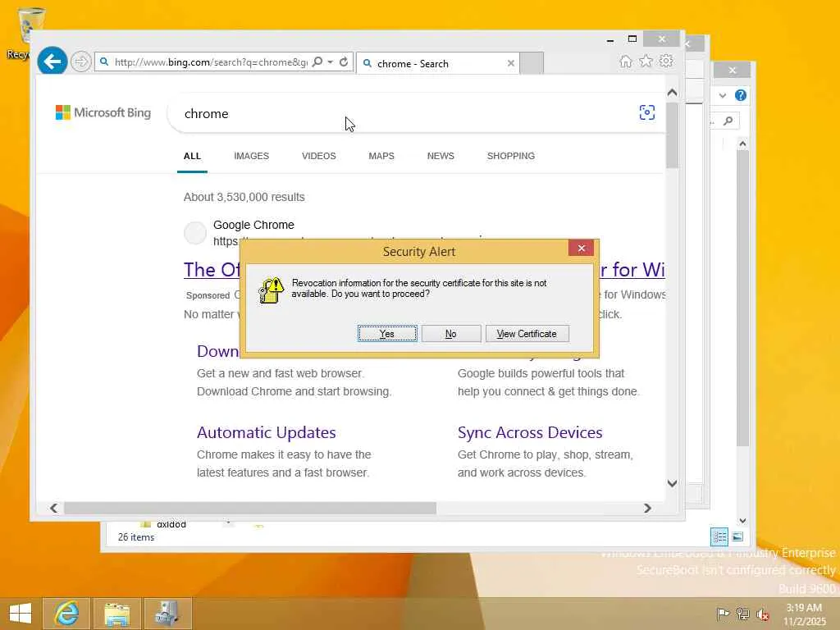Screen dimensions: 840x630
Task: Expand the File Explorer ribbon chevron
Action: click(723, 95)
